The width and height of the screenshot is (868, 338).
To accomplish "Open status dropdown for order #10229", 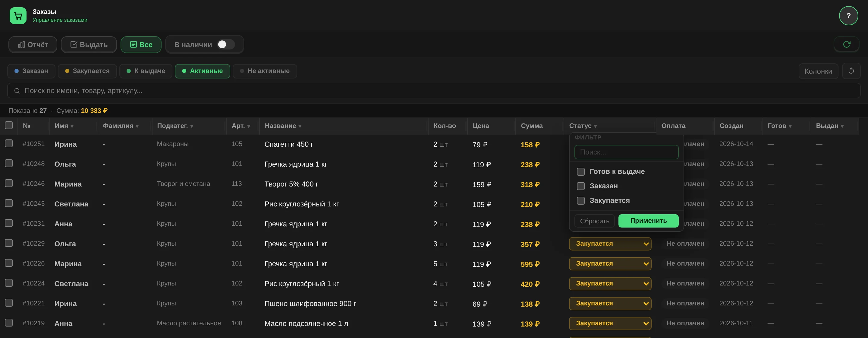I will 610,244.
